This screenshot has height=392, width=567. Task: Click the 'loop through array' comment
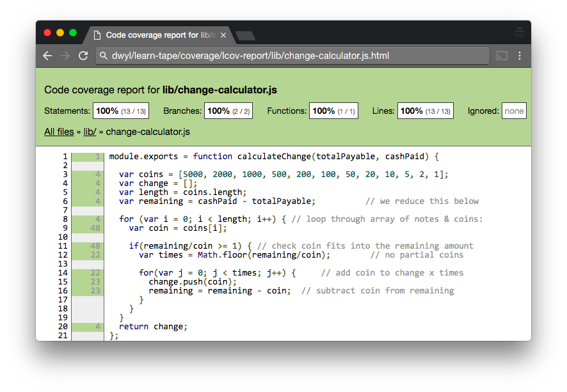click(387, 219)
